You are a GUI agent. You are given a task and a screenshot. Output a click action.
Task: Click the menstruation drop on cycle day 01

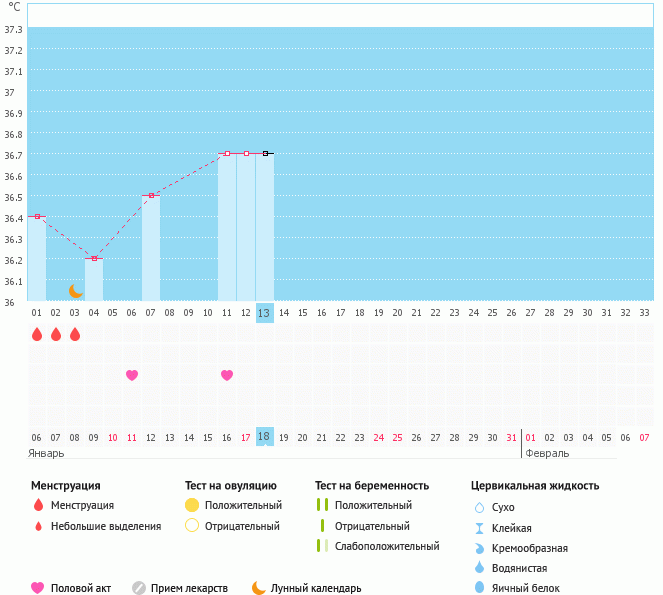[x=37, y=334]
